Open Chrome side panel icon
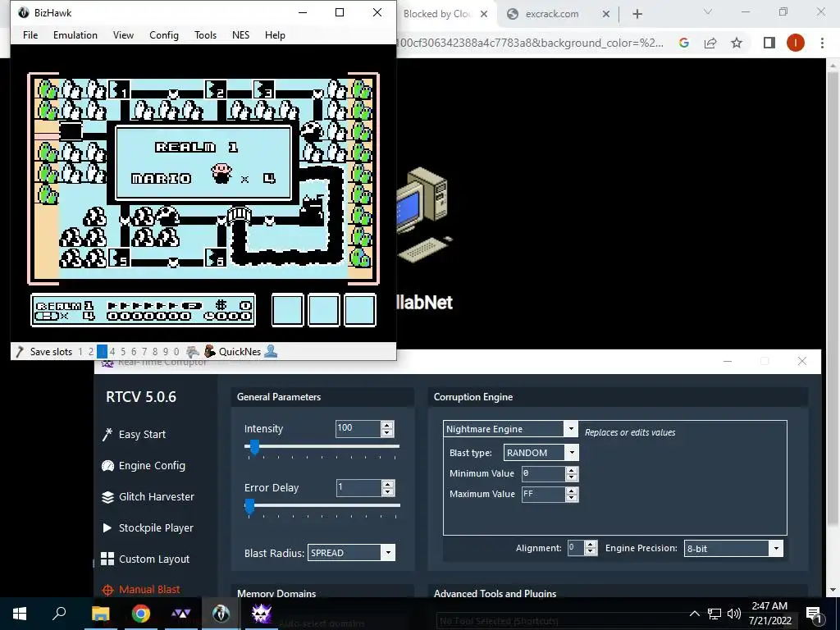840x630 pixels. click(769, 43)
